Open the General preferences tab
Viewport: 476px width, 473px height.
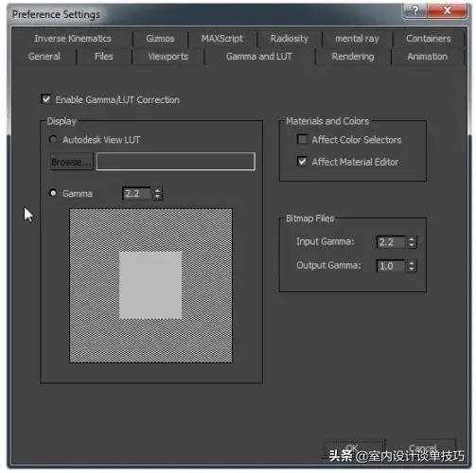coord(44,57)
